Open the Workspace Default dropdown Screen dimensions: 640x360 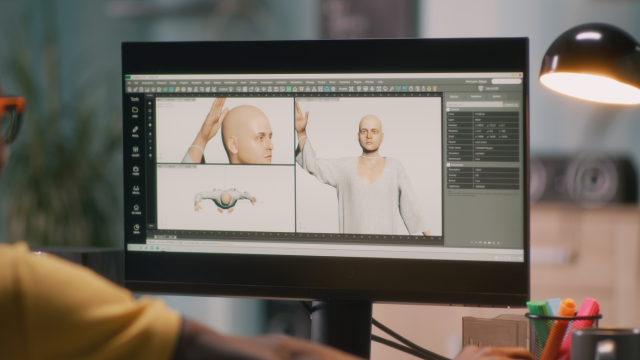pyautogui.click(x=476, y=81)
